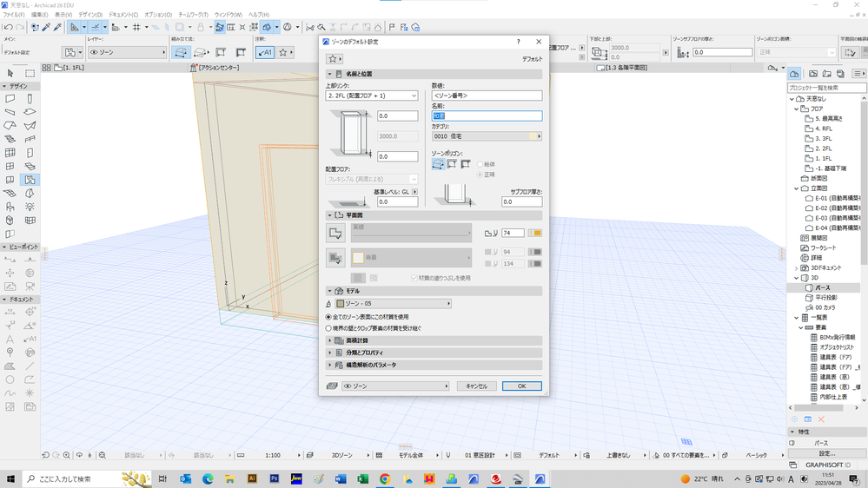Select 境界の壁とクロップ要素の材質を受け継ぐ radio option

tap(328, 328)
